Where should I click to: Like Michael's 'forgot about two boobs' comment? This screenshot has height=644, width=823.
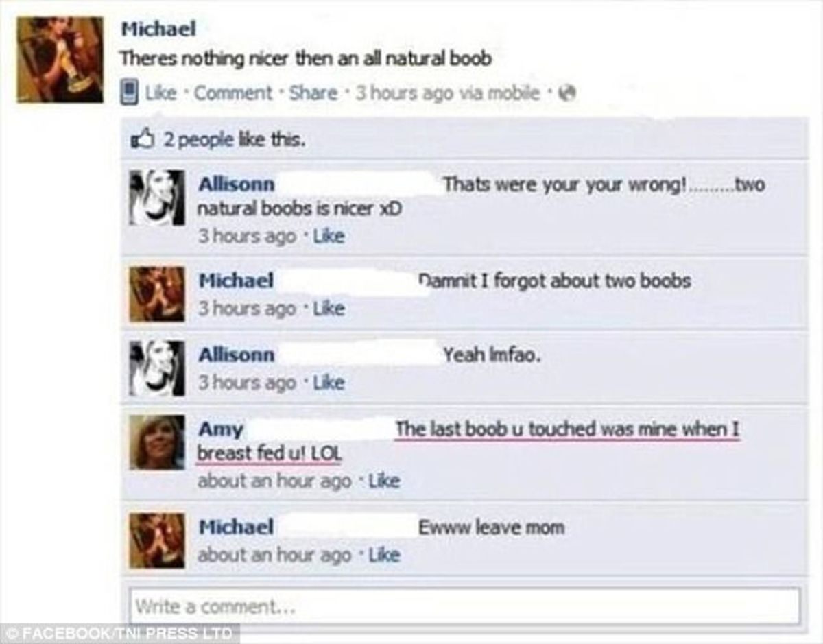(329, 309)
